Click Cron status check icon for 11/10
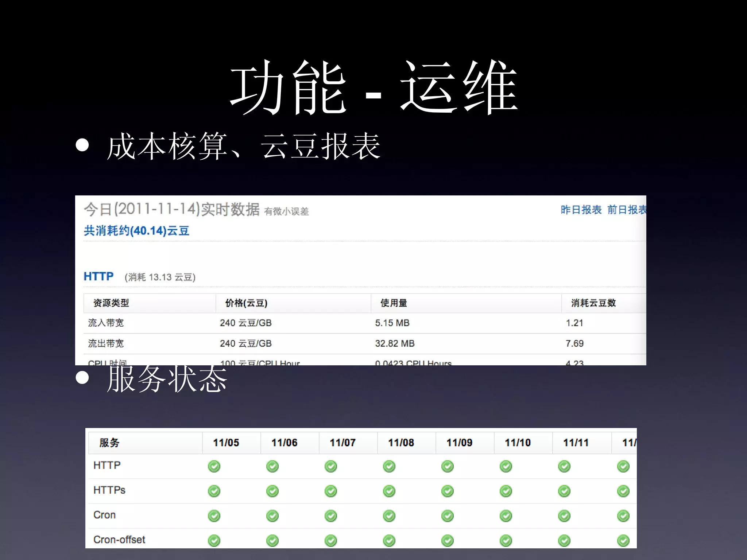 tap(506, 516)
